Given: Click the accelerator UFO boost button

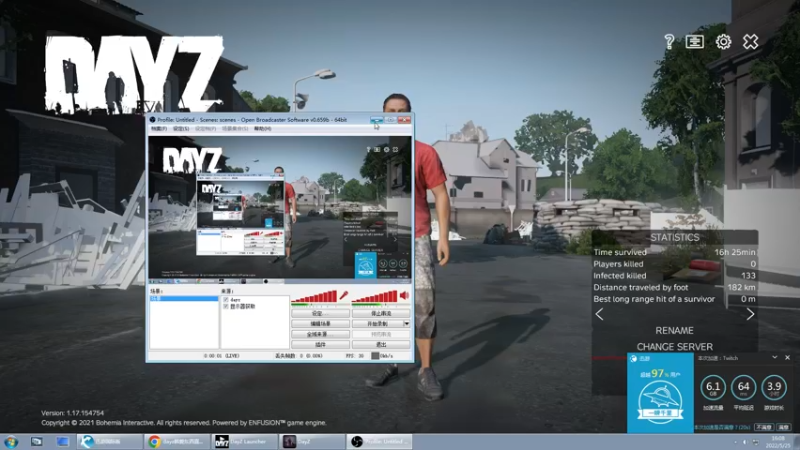Looking at the screenshot, I should point(660,402).
